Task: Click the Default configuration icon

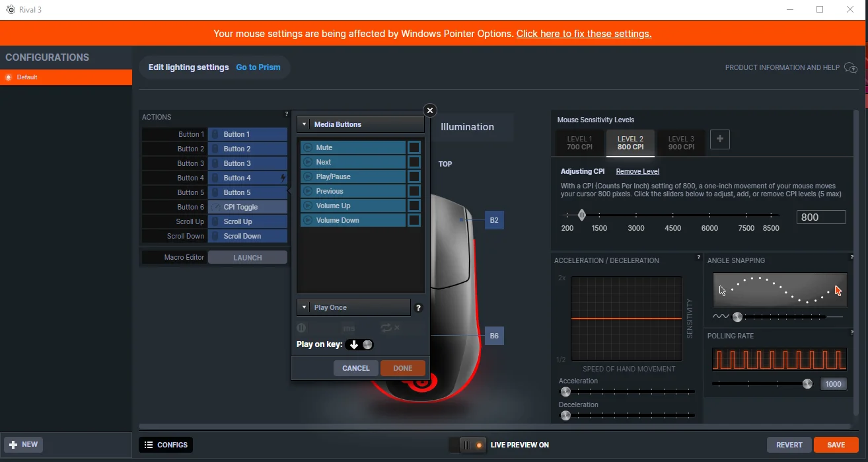Action: point(9,77)
